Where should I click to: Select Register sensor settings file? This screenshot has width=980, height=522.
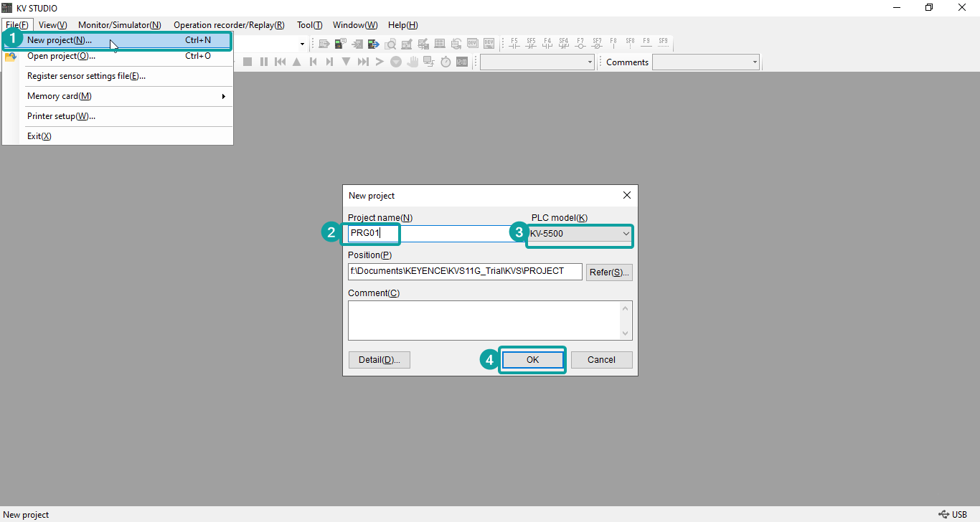118,76
